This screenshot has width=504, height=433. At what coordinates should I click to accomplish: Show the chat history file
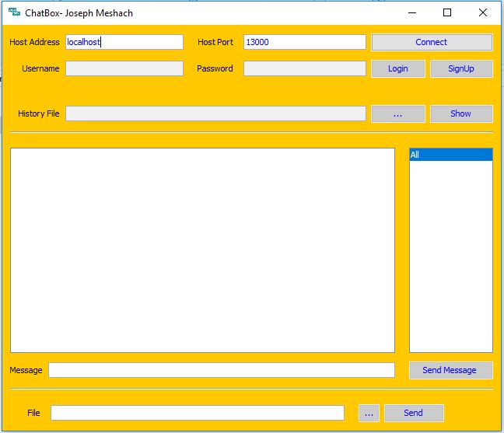tap(460, 113)
